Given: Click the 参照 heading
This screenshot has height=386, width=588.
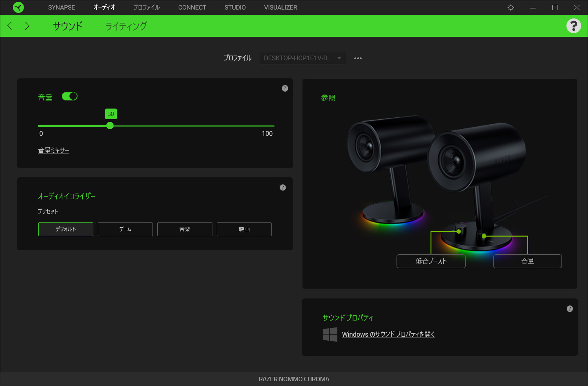Looking at the screenshot, I should tap(328, 98).
